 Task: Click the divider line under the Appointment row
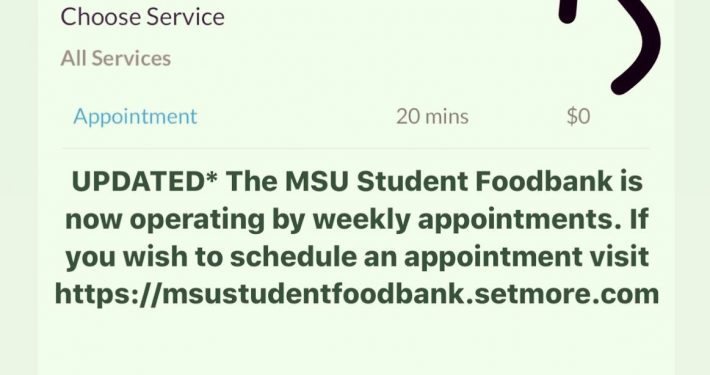tap(356, 148)
